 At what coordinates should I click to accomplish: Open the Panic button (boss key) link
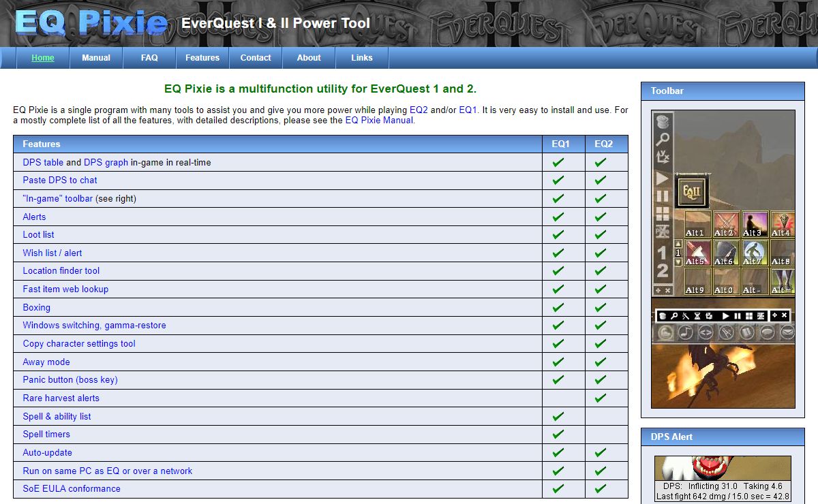pos(70,379)
